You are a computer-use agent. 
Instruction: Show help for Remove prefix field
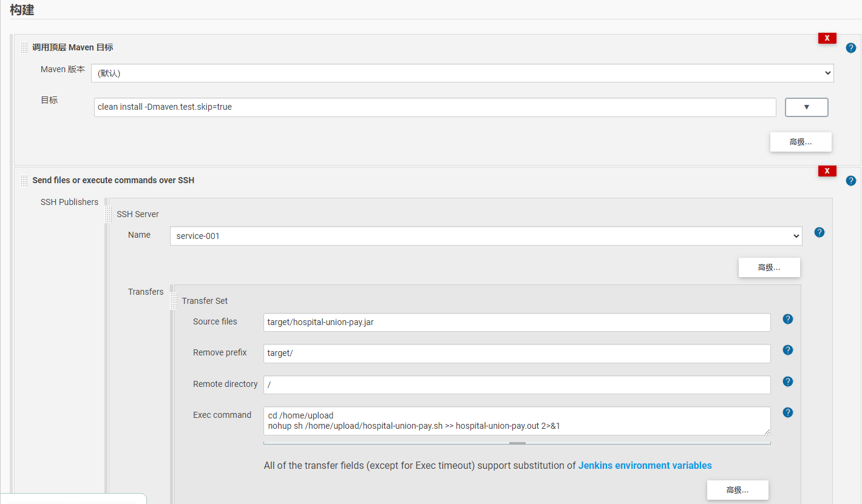point(787,350)
